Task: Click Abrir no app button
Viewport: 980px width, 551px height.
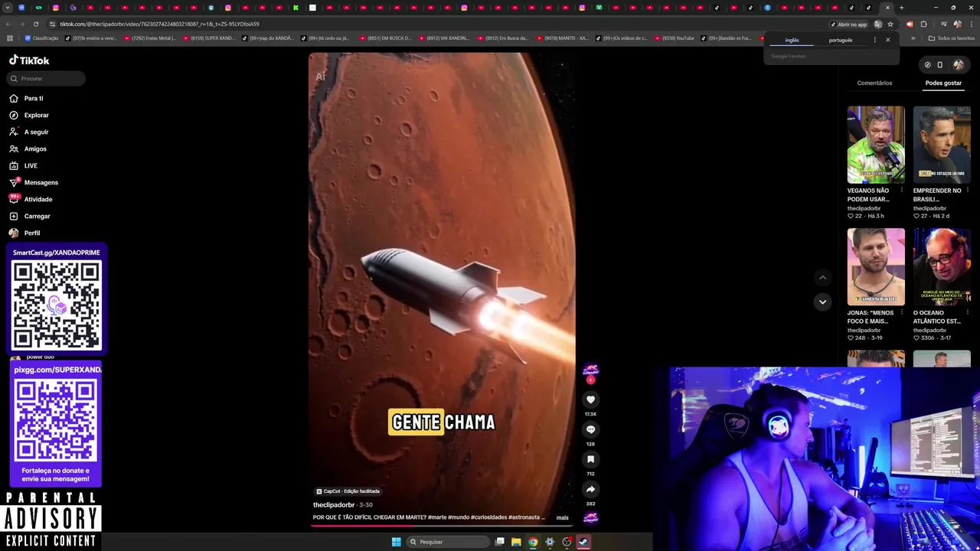Action: 849,24
